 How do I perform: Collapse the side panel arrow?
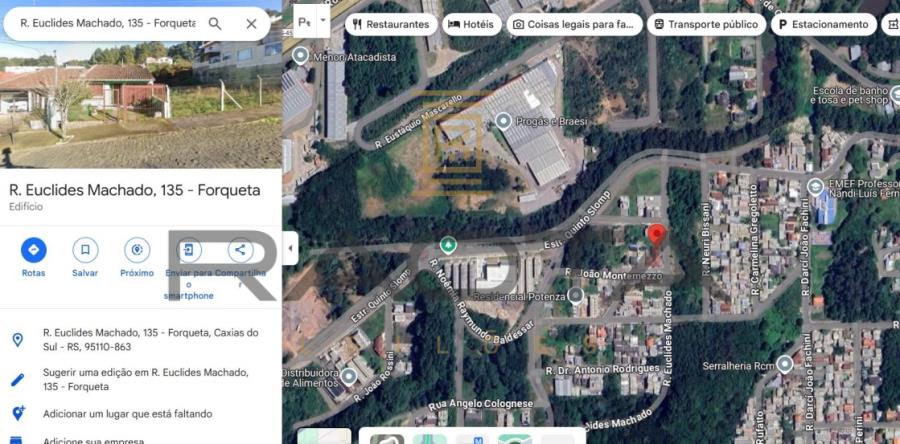[x=290, y=248]
